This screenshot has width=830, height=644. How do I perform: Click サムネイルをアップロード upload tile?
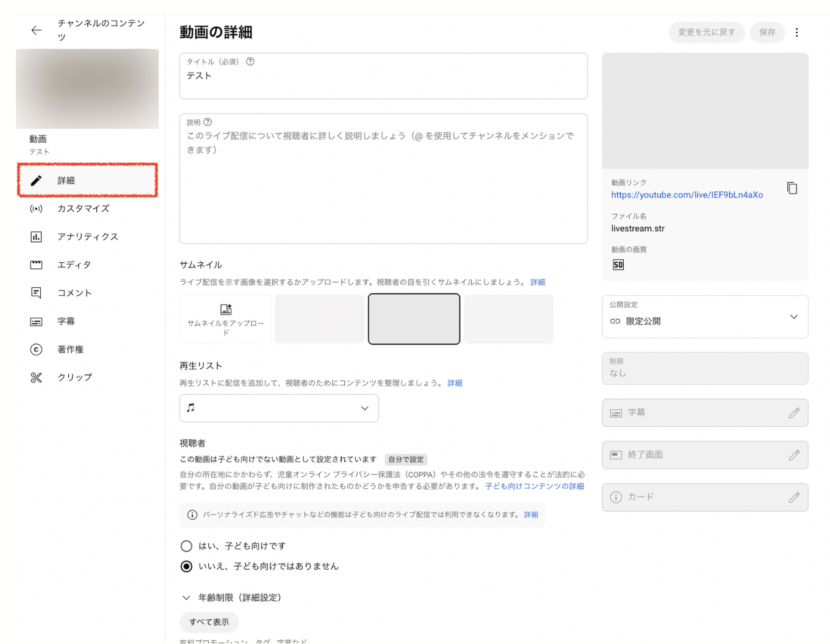226,319
